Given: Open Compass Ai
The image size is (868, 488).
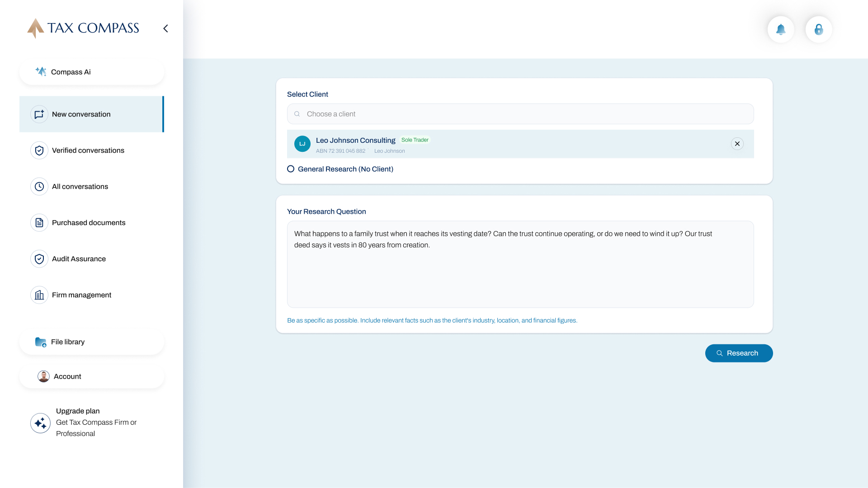Looking at the screenshot, I should pos(92,72).
